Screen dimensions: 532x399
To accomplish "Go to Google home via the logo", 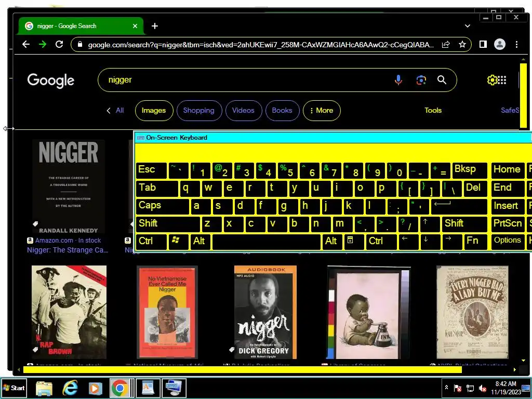I will click(x=51, y=81).
